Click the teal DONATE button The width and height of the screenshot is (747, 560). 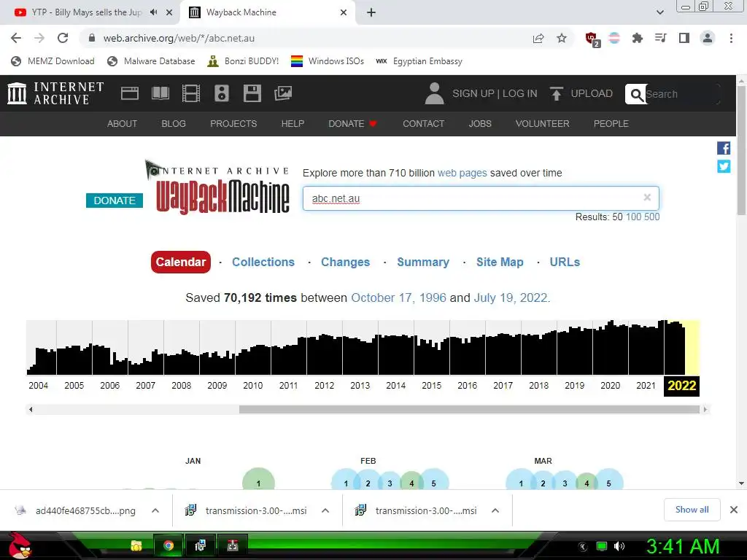tap(115, 201)
